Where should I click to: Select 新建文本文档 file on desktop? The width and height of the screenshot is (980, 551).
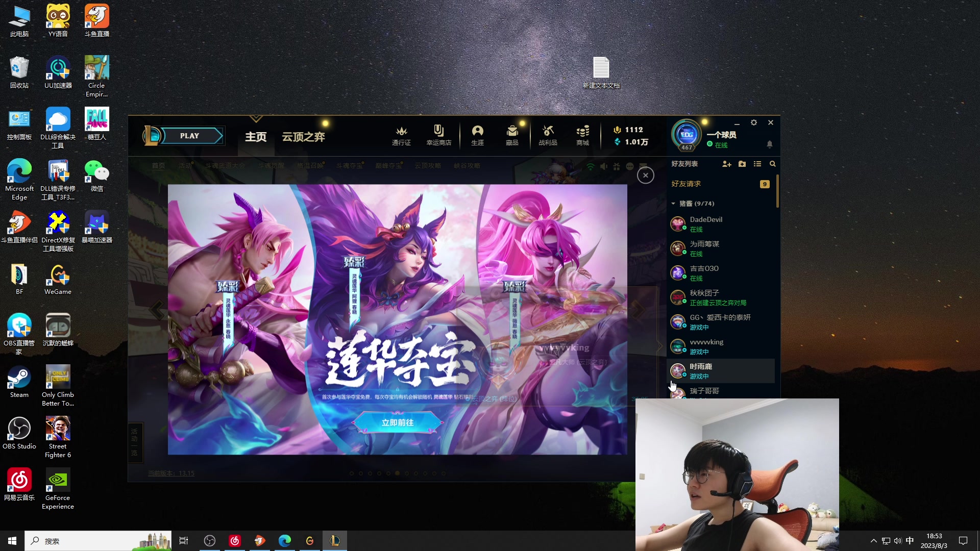click(601, 72)
